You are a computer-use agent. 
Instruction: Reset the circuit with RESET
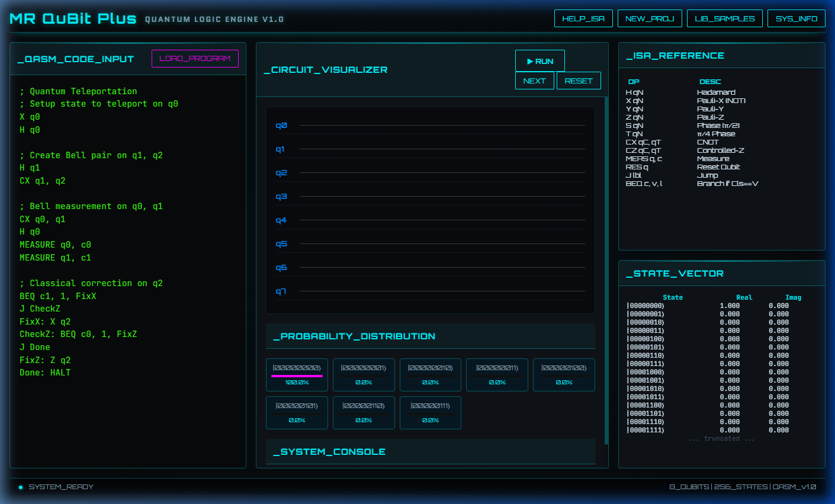579,81
